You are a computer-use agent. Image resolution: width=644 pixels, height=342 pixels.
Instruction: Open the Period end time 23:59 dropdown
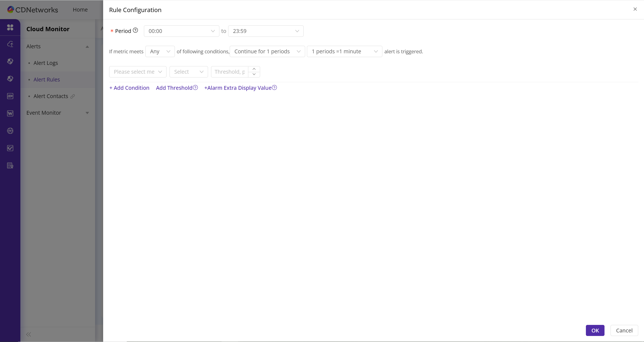point(266,31)
